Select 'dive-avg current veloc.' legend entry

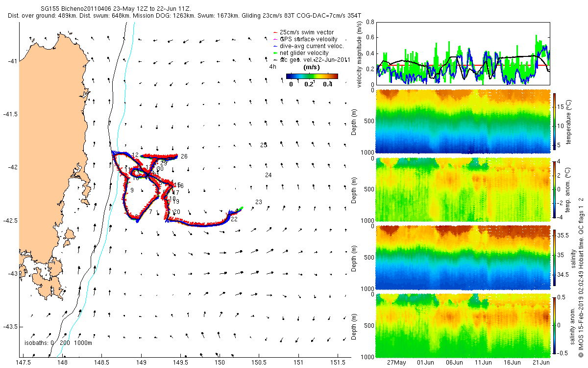pos(308,46)
